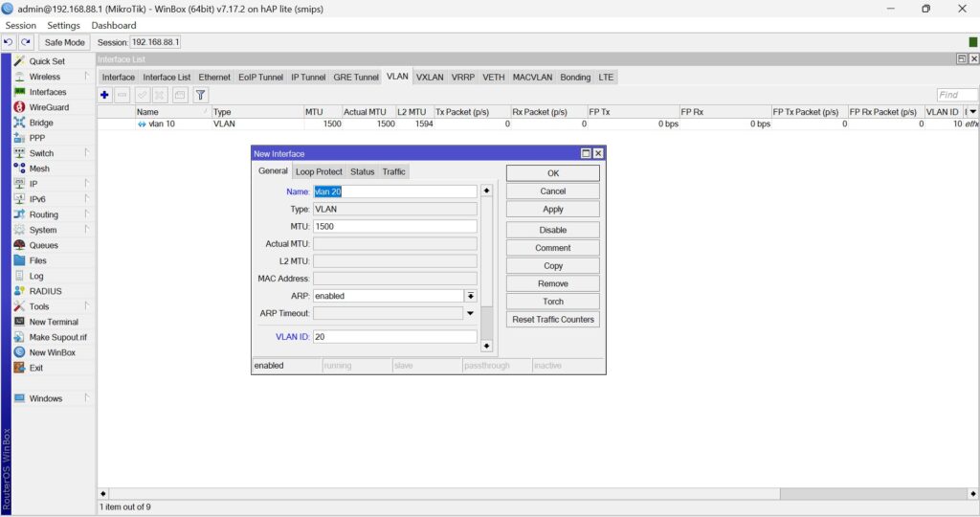Click the Torch button

click(x=553, y=302)
